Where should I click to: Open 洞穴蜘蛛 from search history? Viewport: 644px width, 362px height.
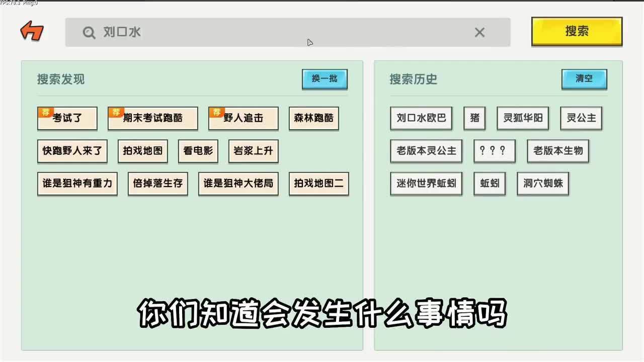tap(542, 183)
